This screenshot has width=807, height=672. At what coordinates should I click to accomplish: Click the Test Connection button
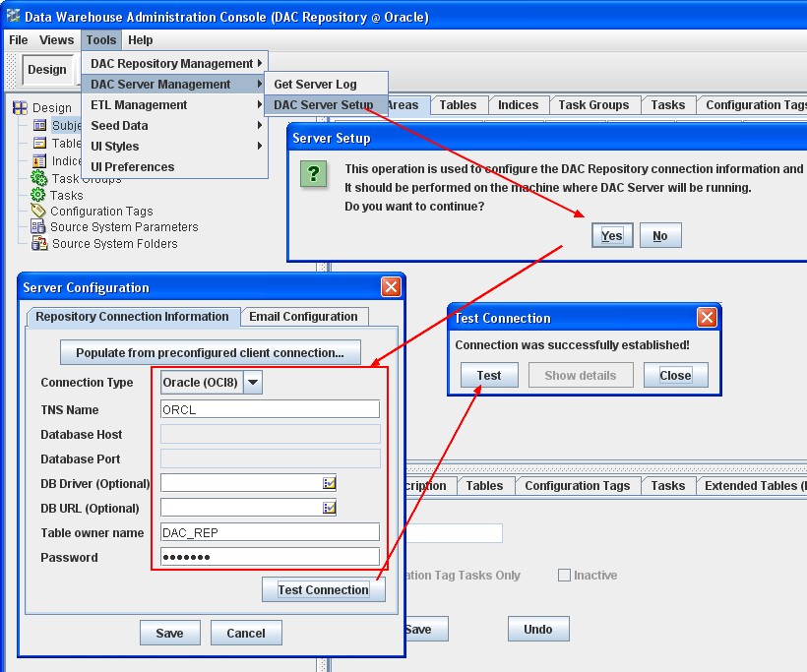click(323, 589)
